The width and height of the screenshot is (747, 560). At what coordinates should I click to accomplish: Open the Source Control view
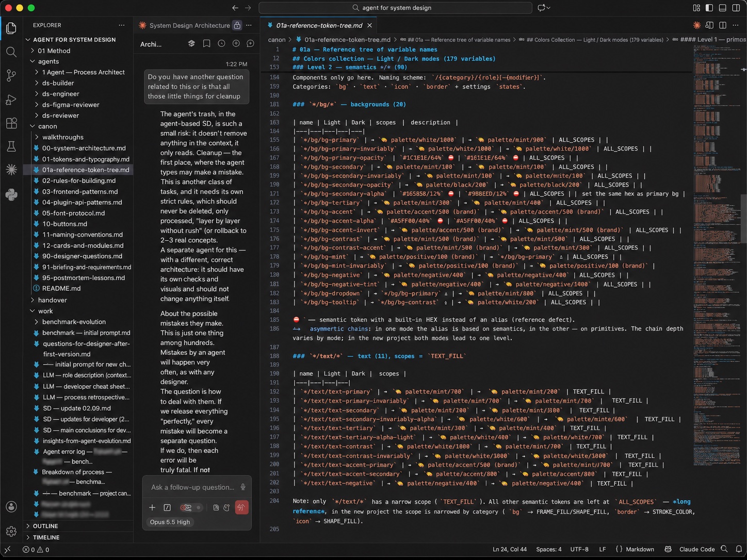pyautogui.click(x=11, y=76)
